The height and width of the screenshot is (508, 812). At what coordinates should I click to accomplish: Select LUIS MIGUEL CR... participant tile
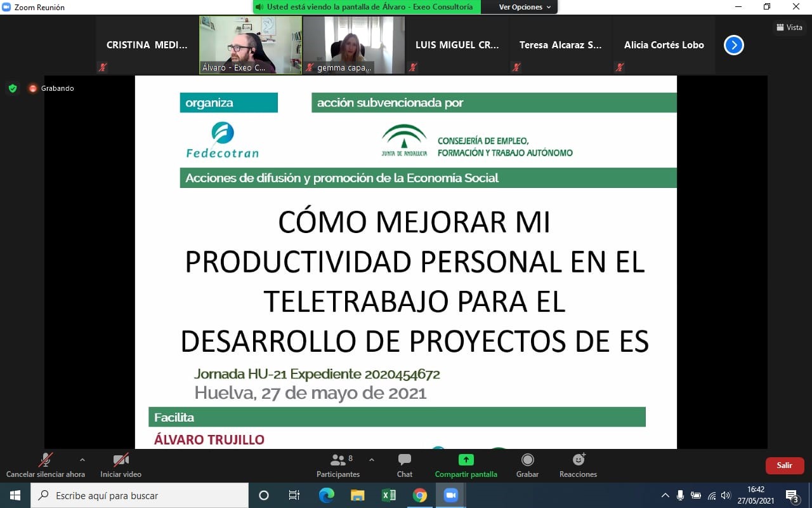pyautogui.click(x=457, y=45)
